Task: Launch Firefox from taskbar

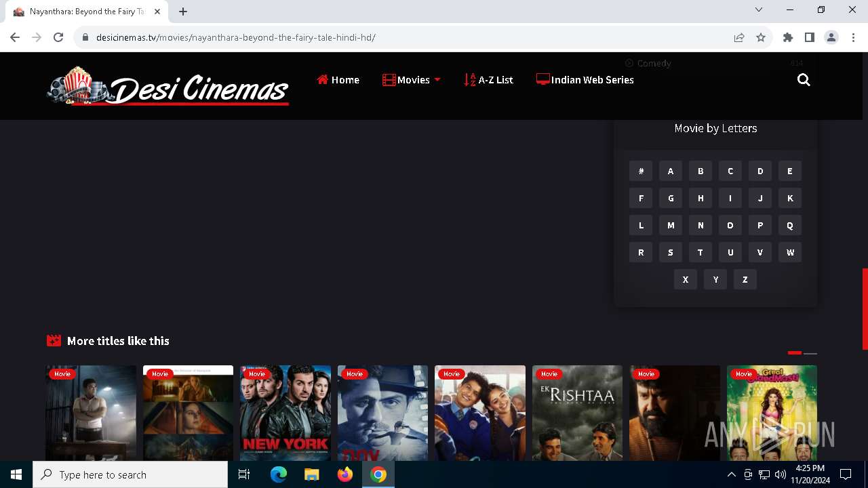Action: pos(345,474)
